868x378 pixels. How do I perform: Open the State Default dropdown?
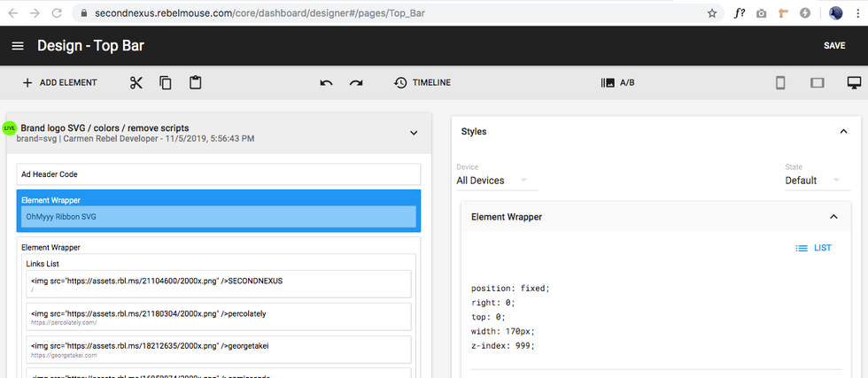click(x=817, y=181)
